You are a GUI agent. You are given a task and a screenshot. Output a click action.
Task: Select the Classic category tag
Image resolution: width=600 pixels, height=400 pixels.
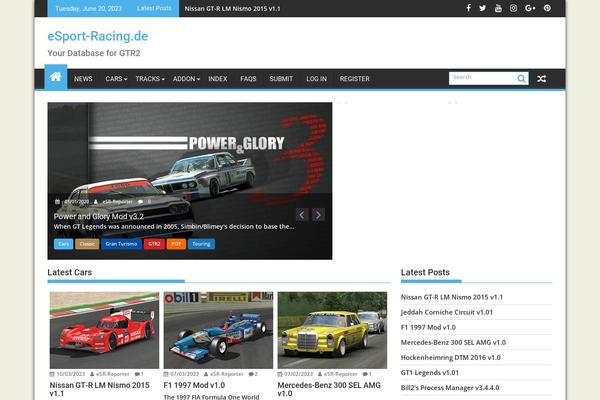[x=87, y=244]
